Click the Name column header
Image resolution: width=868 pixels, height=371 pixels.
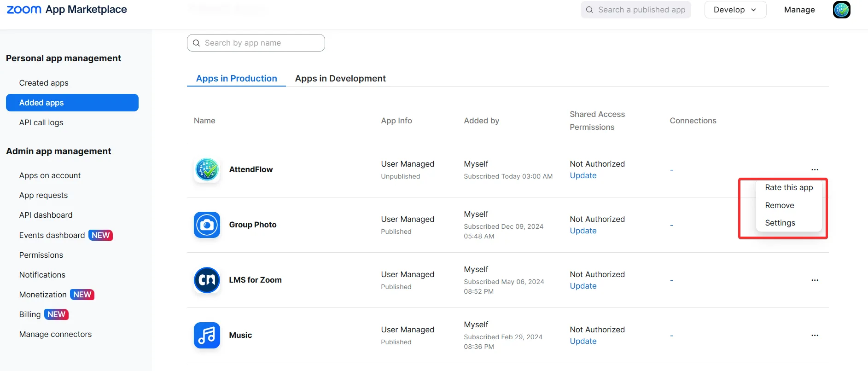204,121
